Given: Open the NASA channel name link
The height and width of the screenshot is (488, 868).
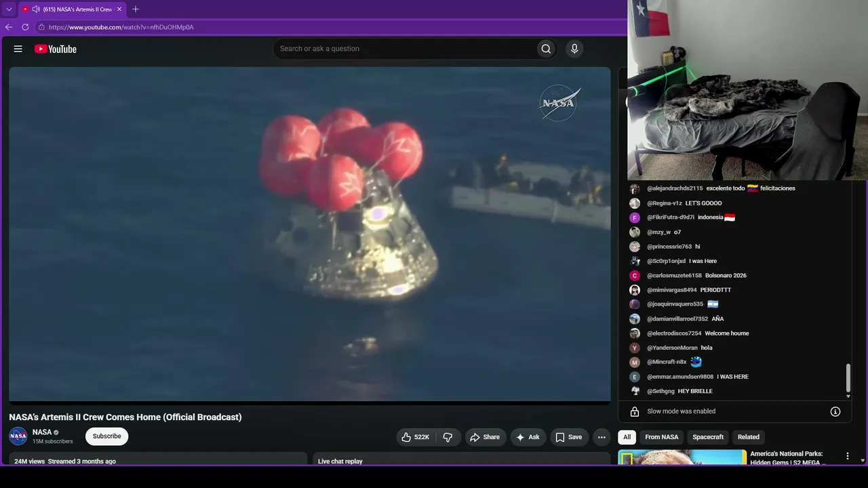Looking at the screenshot, I should (42, 432).
